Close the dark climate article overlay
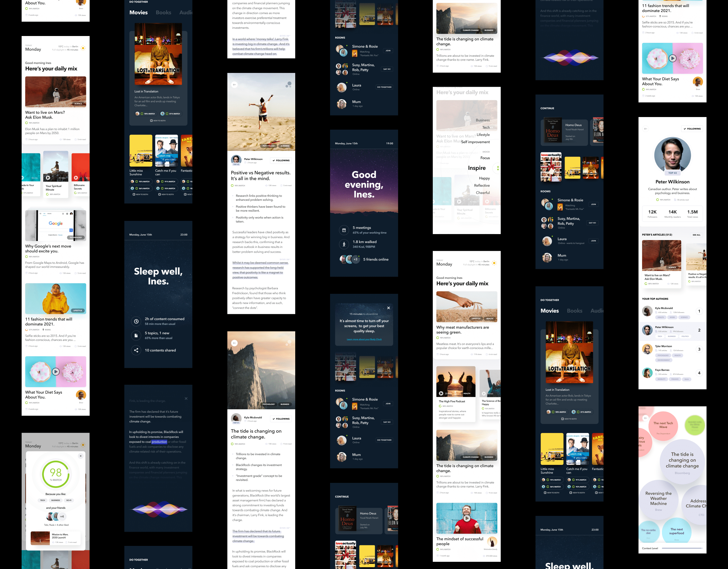The width and height of the screenshot is (728, 569). [186, 399]
